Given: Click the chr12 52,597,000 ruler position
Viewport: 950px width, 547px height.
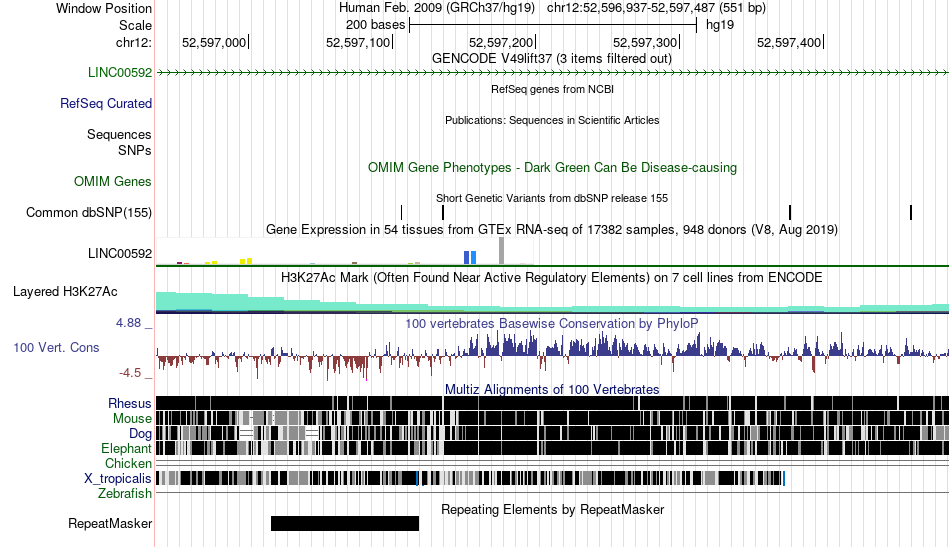Looking at the screenshot, I should point(214,42).
